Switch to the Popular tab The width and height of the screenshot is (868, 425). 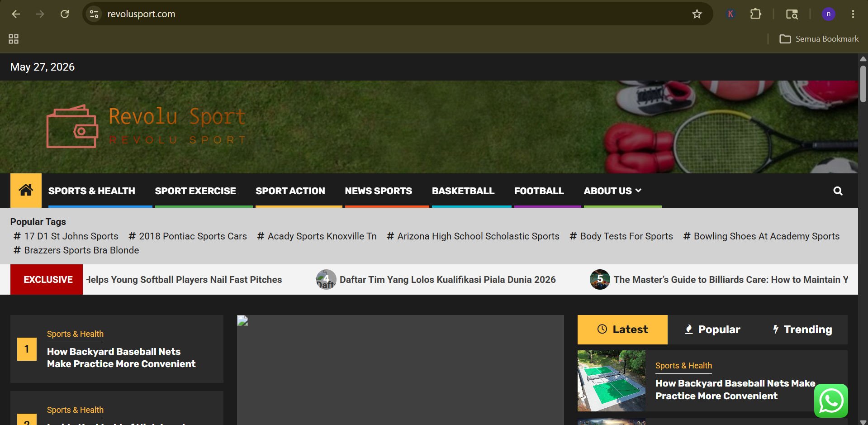[x=712, y=329]
